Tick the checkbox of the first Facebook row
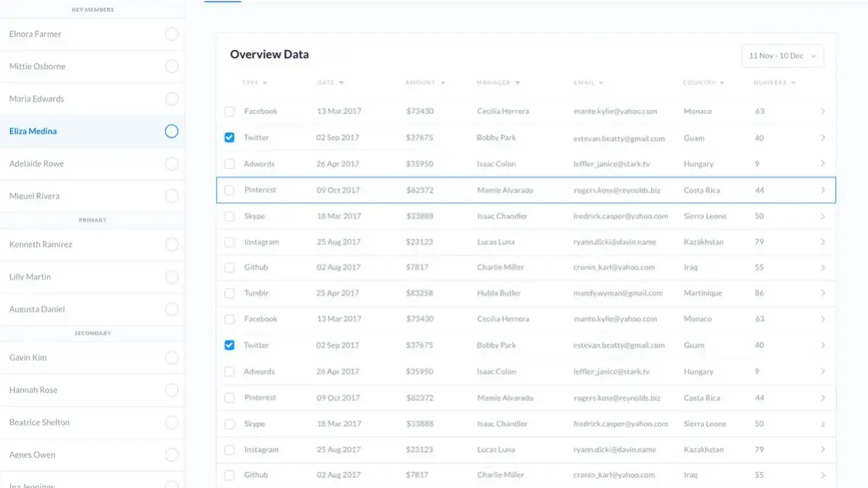The image size is (868, 488). pyautogui.click(x=229, y=111)
